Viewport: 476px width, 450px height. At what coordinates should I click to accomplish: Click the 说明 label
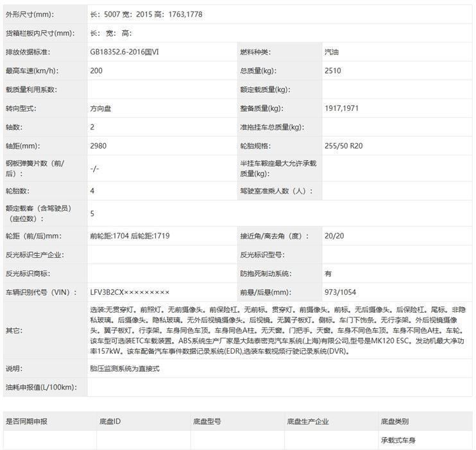coord(14,369)
